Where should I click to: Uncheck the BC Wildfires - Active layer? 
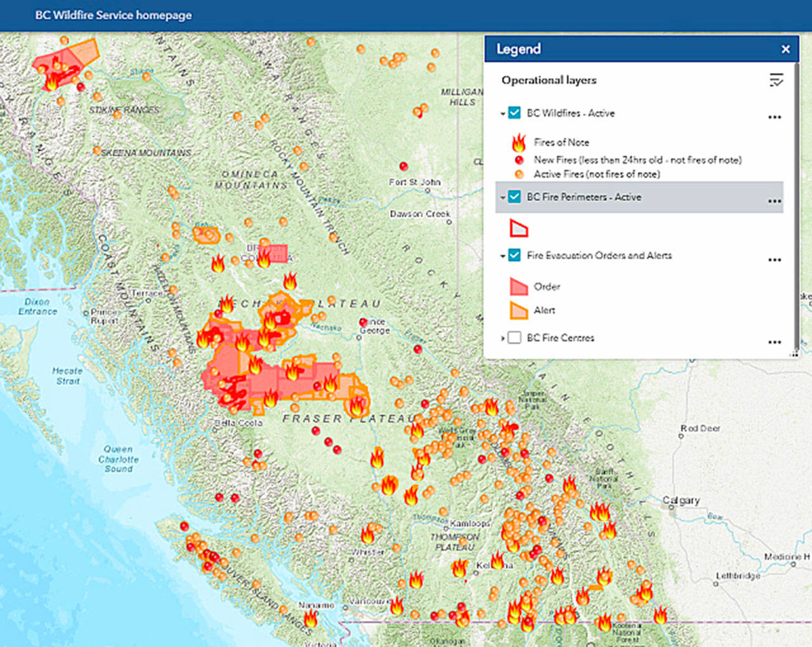(514, 113)
